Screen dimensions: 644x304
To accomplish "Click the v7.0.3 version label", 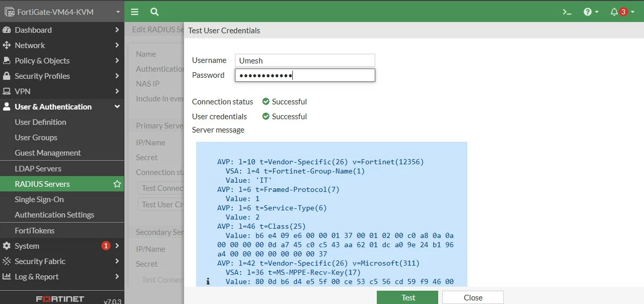I will [113, 301].
